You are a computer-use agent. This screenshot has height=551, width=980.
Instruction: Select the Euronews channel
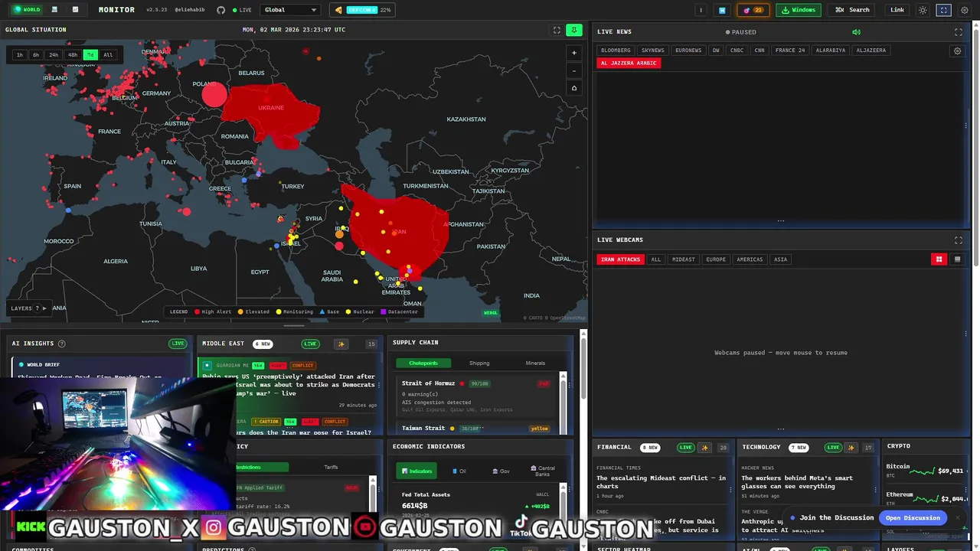point(688,51)
